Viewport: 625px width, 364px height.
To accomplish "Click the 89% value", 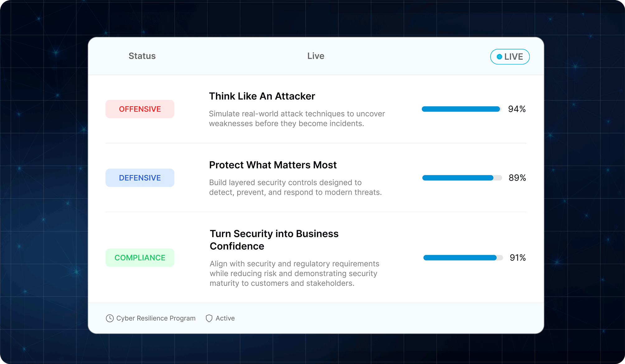I will click(x=517, y=178).
